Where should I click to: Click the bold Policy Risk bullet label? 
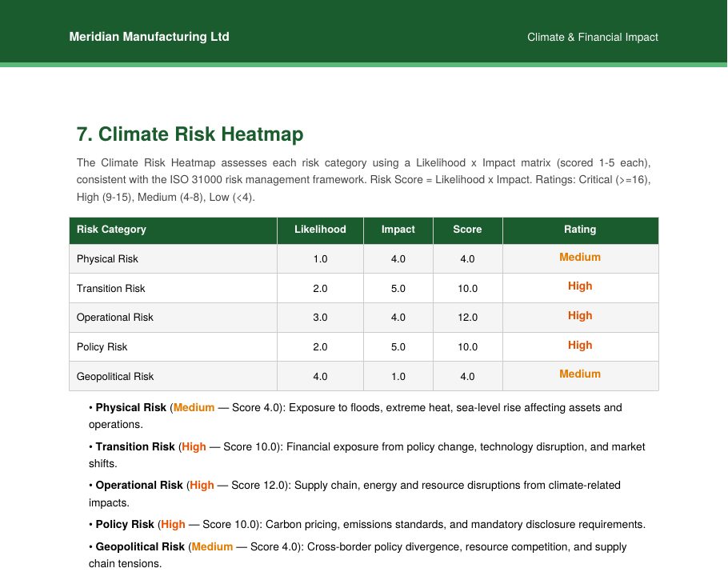coord(125,525)
